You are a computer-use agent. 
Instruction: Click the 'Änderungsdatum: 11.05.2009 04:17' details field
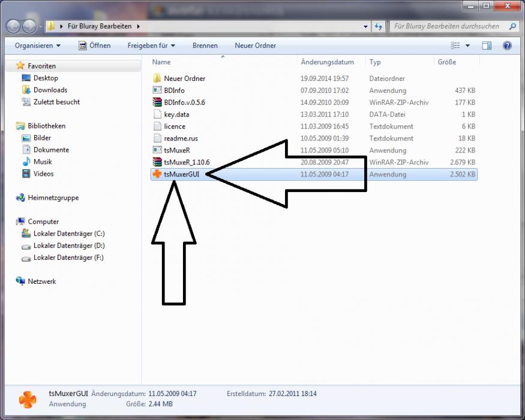[x=143, y=394]
